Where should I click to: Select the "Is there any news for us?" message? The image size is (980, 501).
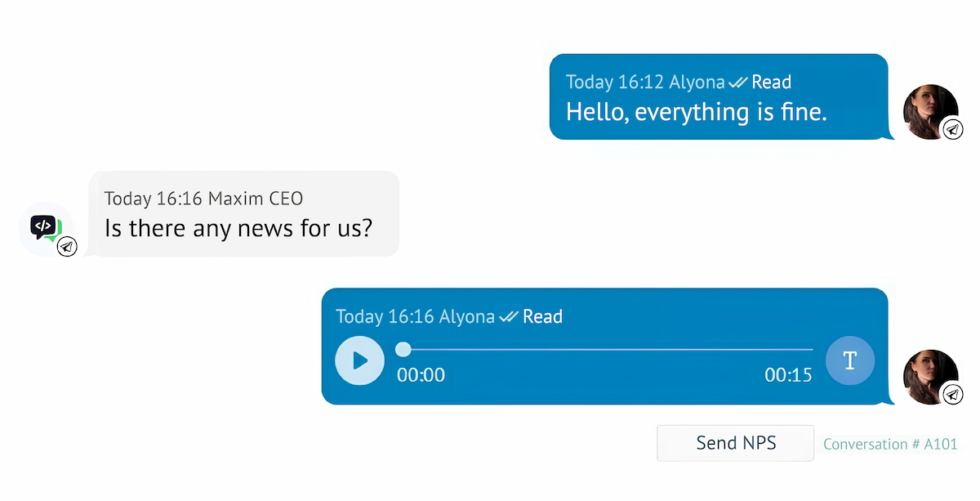click(238, 228)
